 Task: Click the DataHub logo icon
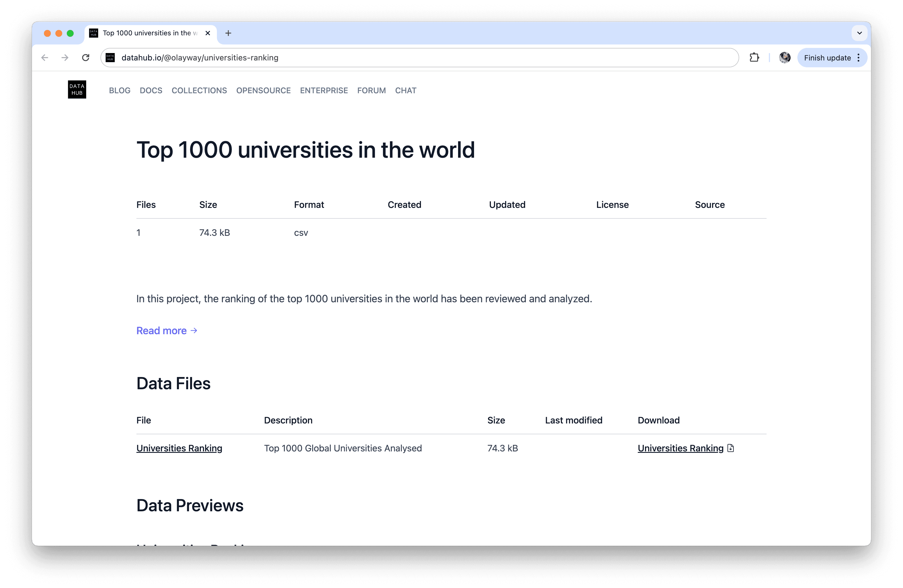point(77,90)
